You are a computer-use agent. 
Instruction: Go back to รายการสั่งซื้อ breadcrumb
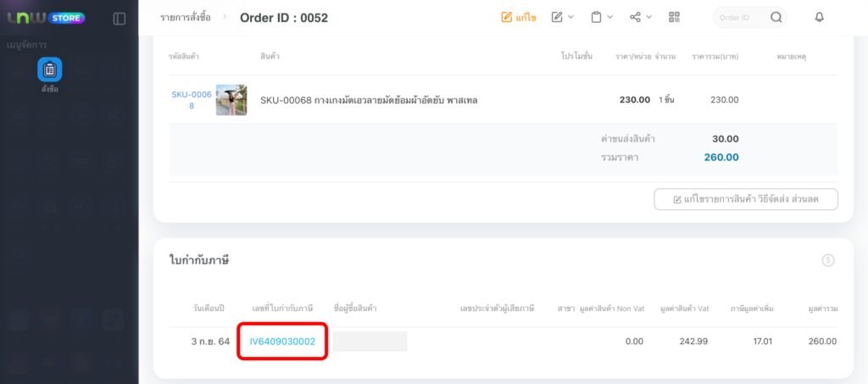point(186,18)
